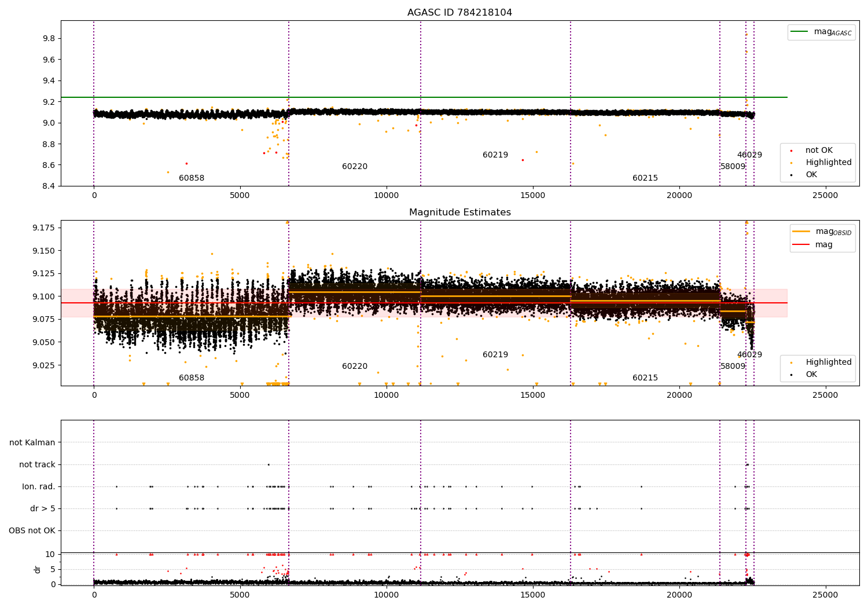Click obsid label 60220 in Magnitude Estimates plot
The height and width of the screenshot is (608, 868).
355,367
